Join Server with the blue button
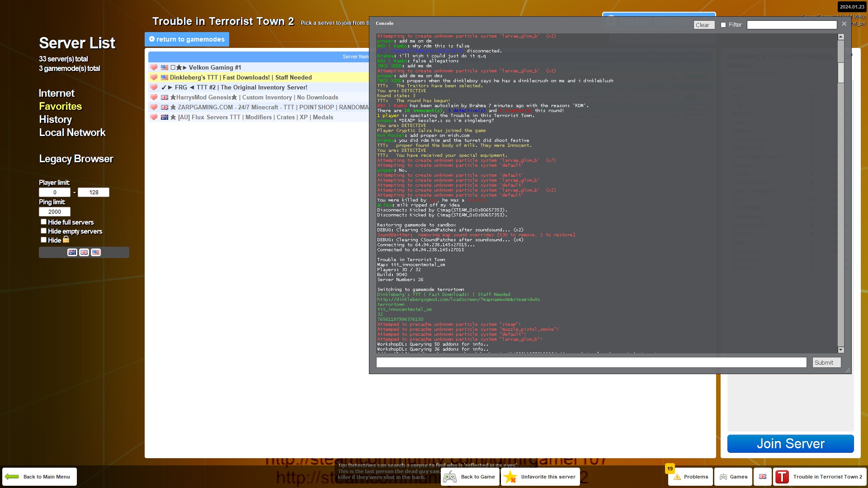868x488 pixels. pyautogui.click(x=790, y=444)
